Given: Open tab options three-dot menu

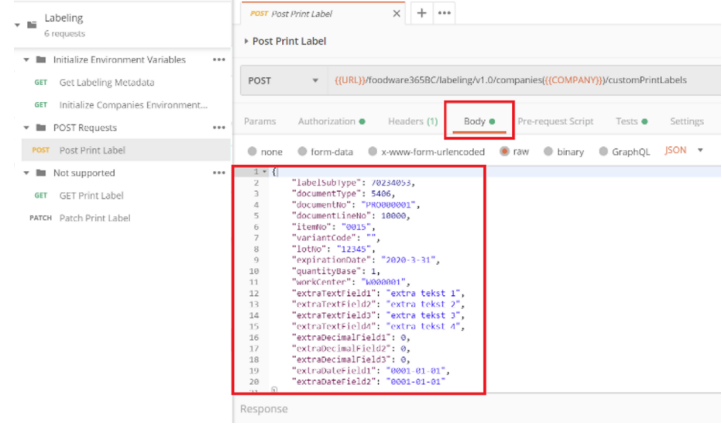Looking at the screenshot, I should pos(444,13).
